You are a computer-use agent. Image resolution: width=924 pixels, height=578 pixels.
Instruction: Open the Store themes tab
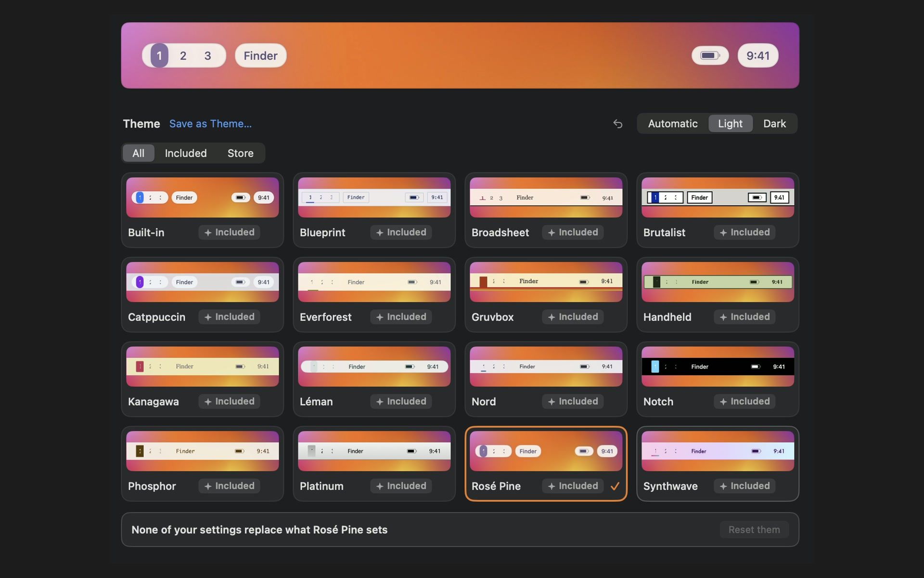coord(240,153)
